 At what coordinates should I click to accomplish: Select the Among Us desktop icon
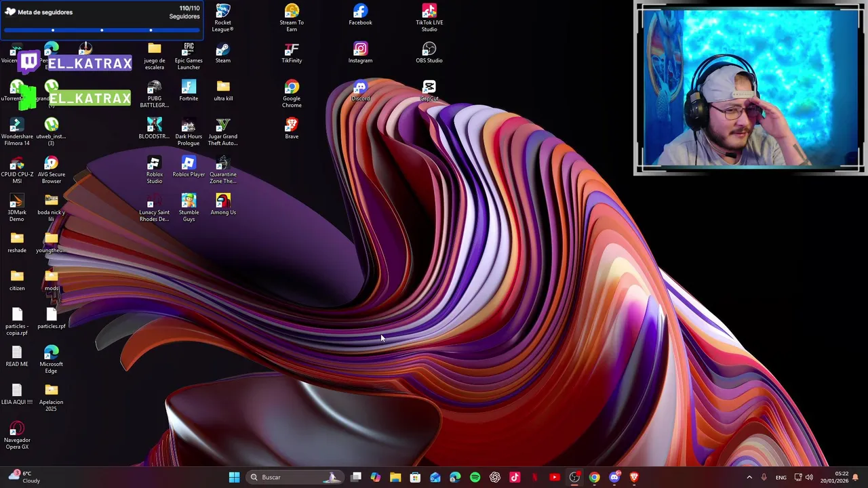point(223,205)
